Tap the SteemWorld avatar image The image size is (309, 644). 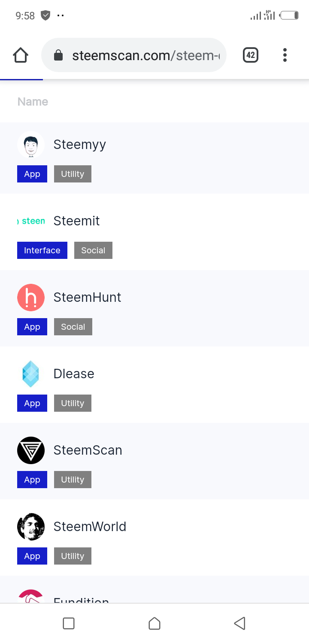[31, 527]
